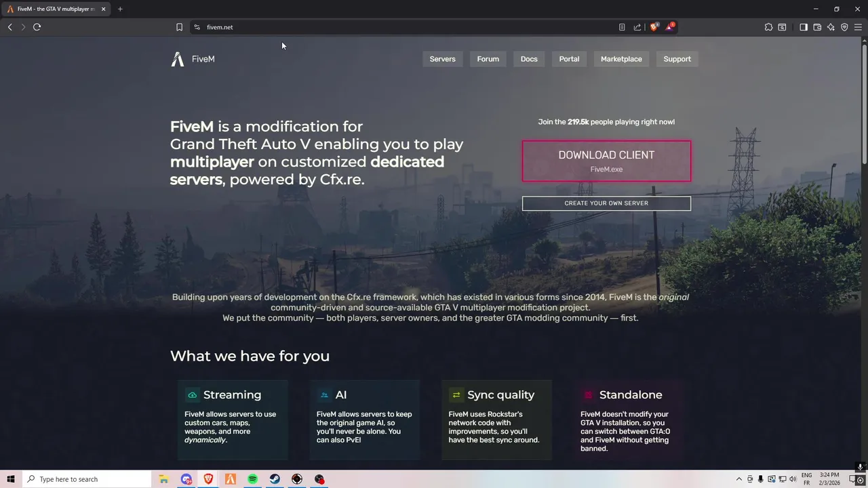Open the Forum navigation link
Screen dimensions: 868x488
[x=488, y=59]
